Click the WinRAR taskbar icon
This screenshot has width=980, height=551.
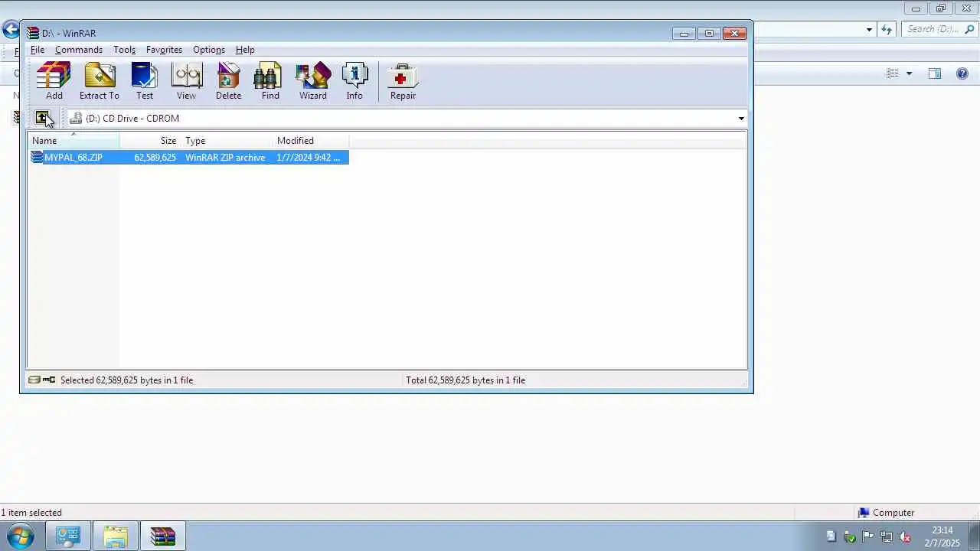[x=163, y=536]
